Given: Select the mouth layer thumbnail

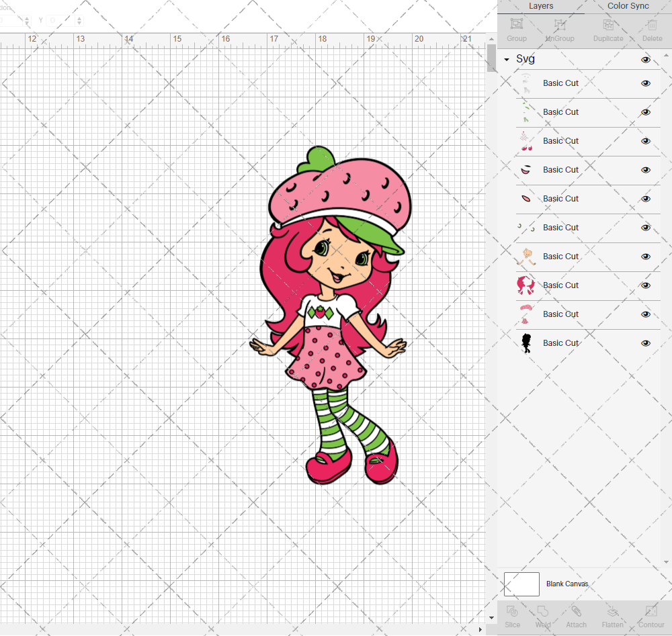Looking at the screenshot, I should [526, 170].
